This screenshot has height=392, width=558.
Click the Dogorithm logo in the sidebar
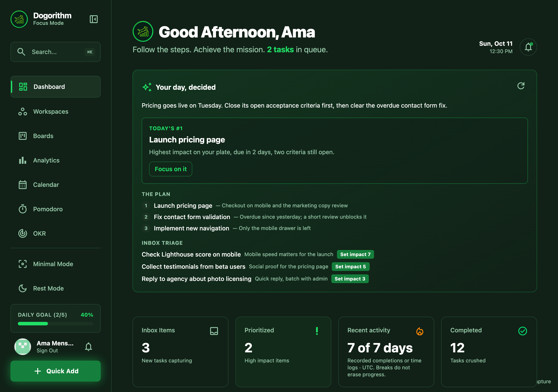click(x=19, y=19)
